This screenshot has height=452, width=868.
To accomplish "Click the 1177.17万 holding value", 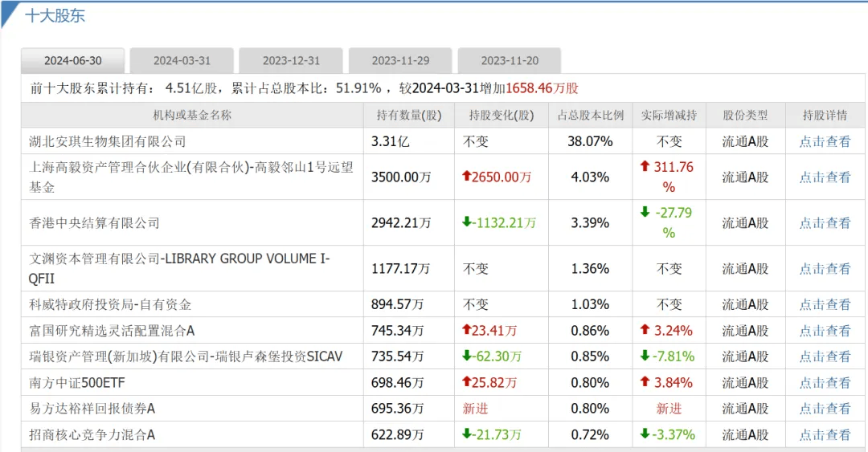I will click(x=400, y=269).
